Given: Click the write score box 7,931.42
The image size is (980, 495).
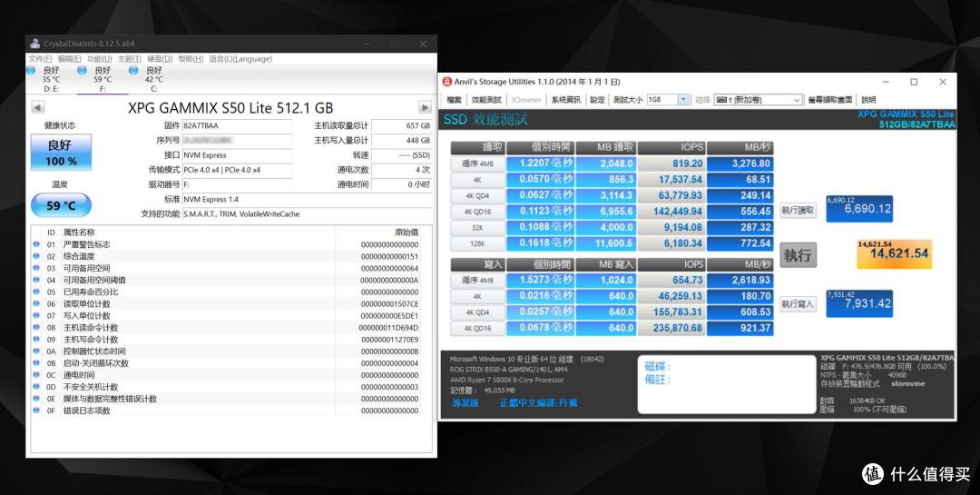Looking at the screenshot, I should click(859, 303).
